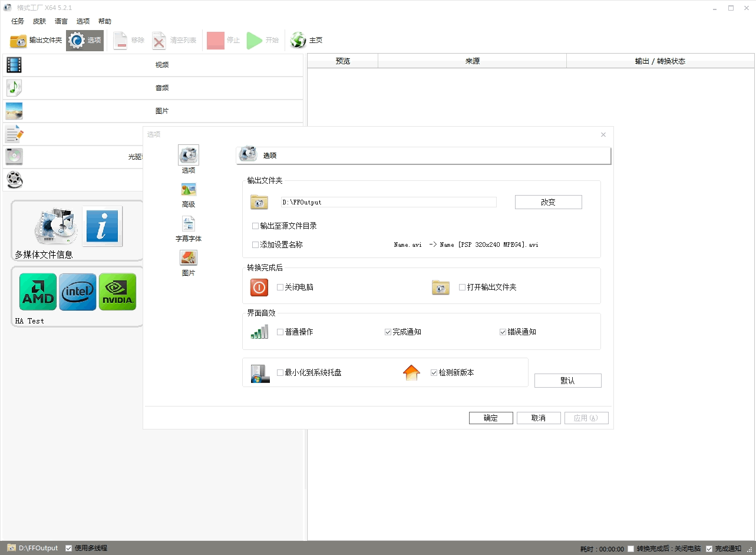Uncheck 检测新版本 checkbox
756x555 pixels.
(x=434, y=373)
